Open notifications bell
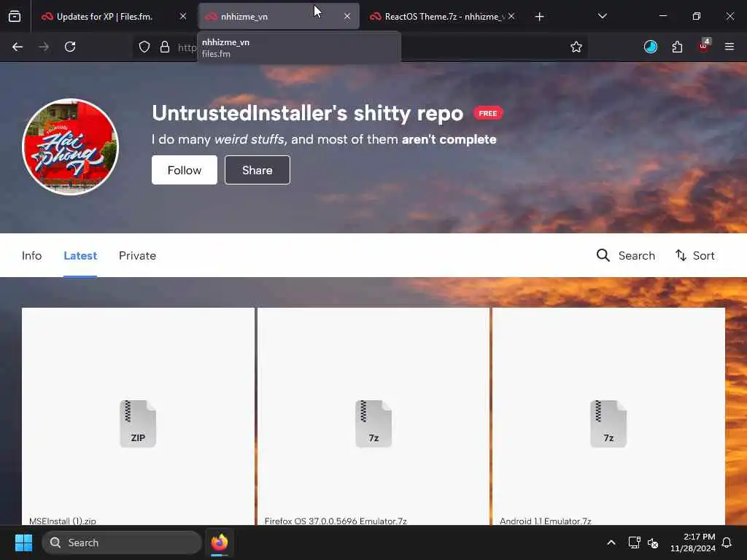The height and width of the screenshot is (560, 747). pos(727,542)
